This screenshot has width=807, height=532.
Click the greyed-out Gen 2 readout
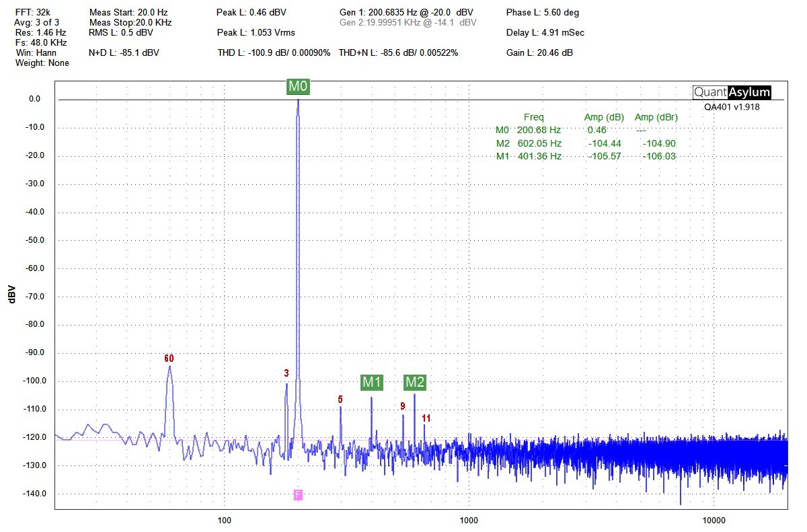point(408,22)
